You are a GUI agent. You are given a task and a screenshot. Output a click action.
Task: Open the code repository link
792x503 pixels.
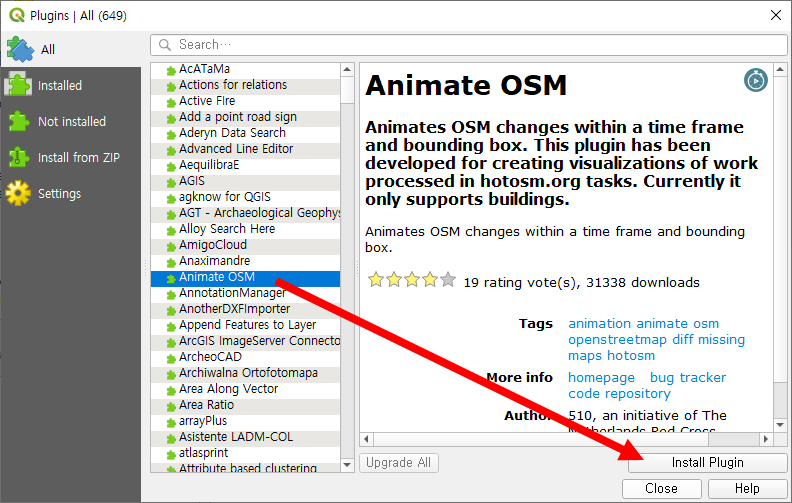pyautogui.click(x=619, y=394)
